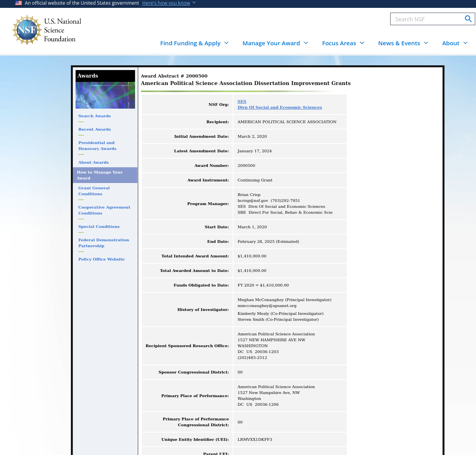Click the magnifier search icon
476x455 pixels.
coord(468,19)
